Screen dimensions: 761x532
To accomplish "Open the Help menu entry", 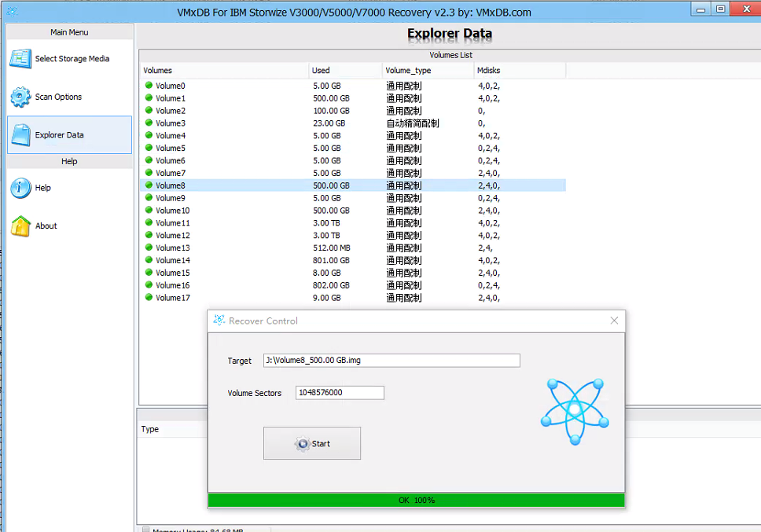I will click(x=69, y=188).
